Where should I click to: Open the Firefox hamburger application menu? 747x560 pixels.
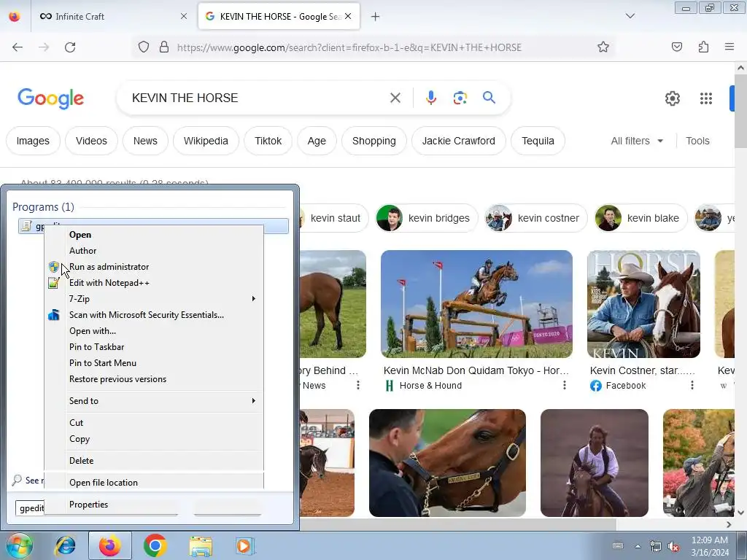[x=729, y=47]
